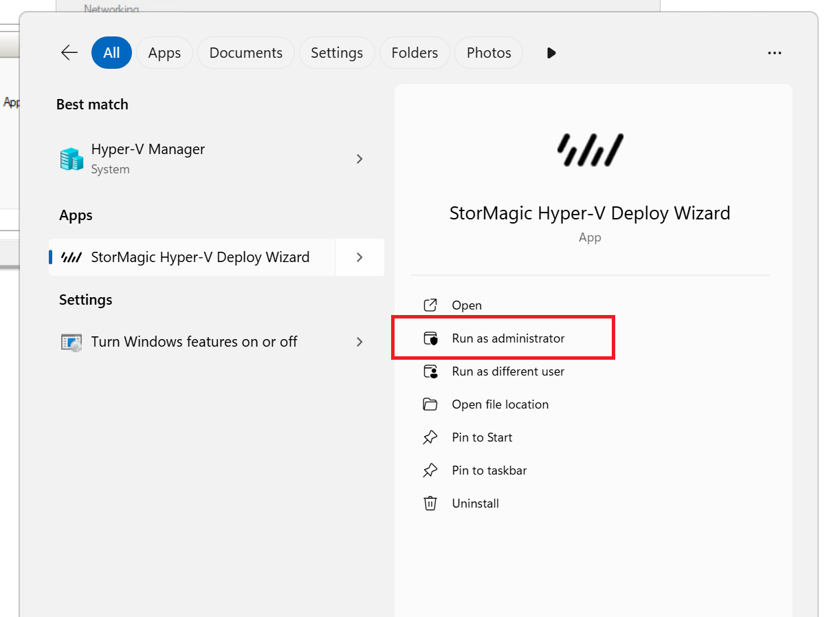This screenshot has width=840, height=617.
Task: Click the Run as administrator shield icon
Action: click(x=430, y=338)
